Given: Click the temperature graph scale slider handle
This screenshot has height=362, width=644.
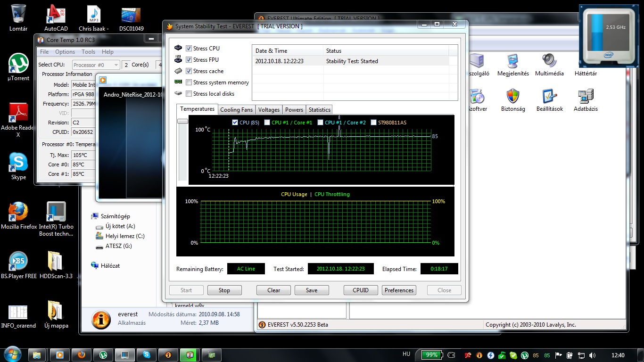Looking at the screenshot, I should click(182, 121).
